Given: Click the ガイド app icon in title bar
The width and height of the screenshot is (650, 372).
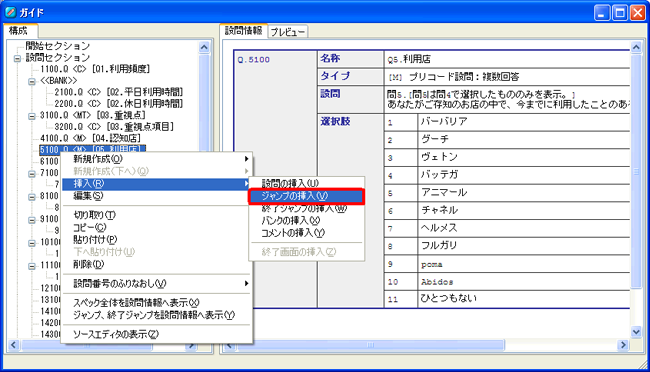Looking at the screenshot, I should [x=11, y=12].
